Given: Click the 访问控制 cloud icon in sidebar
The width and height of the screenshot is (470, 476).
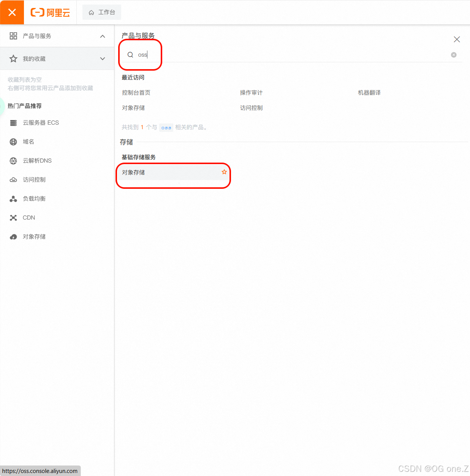Looking at the screenshot, I should 13,180.
